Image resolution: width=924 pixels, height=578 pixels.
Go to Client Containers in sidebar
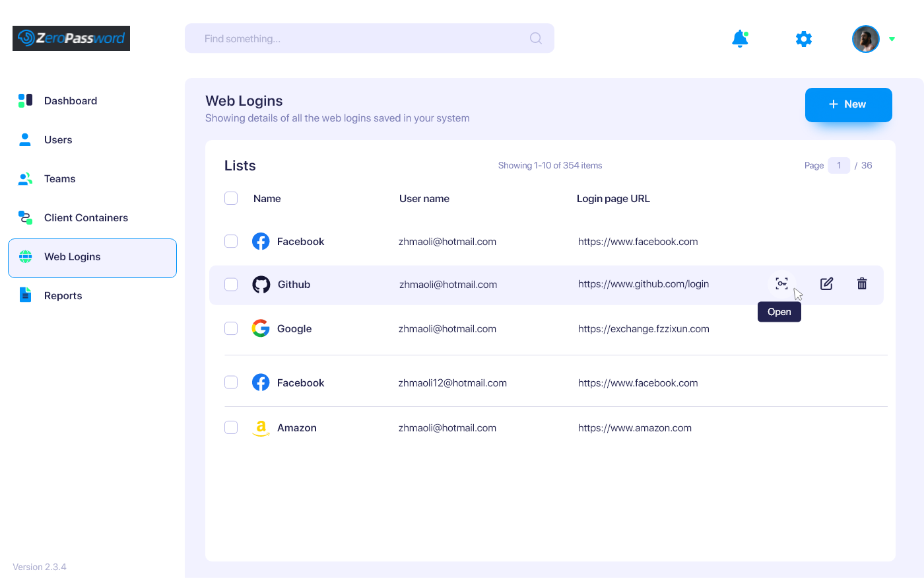pyautogui.click(x=86, y=218)
